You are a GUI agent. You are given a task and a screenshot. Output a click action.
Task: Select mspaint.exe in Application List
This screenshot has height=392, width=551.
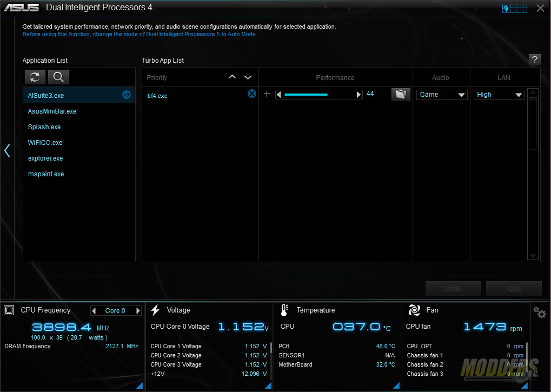[46, 174]
